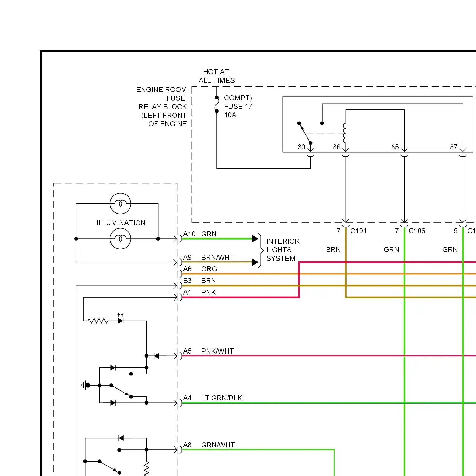
Task: Click the 'ENGINE ROOM' label text
Action: 162,89
